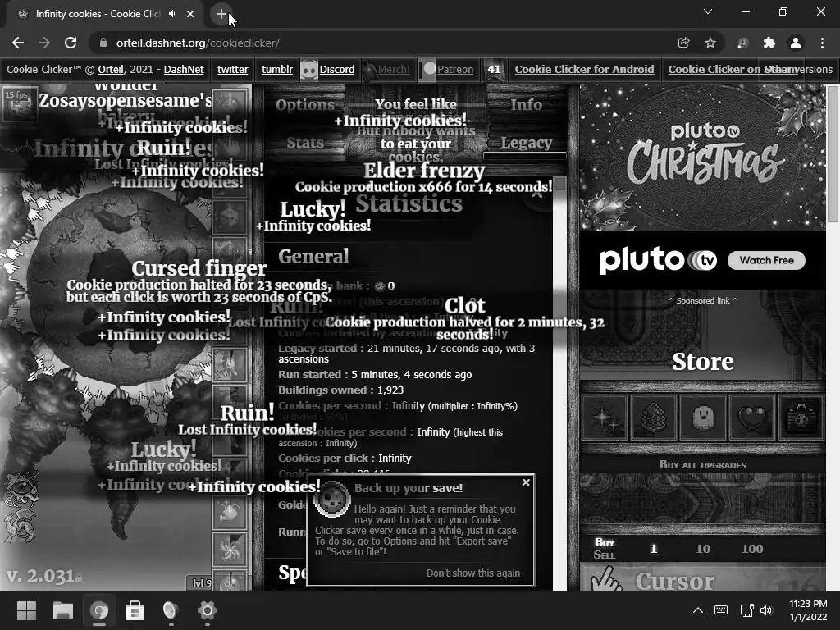The width and height of the screenshot is (840, 630).
Task: Click the 41 badge in top bar
Action: (494, 69)
